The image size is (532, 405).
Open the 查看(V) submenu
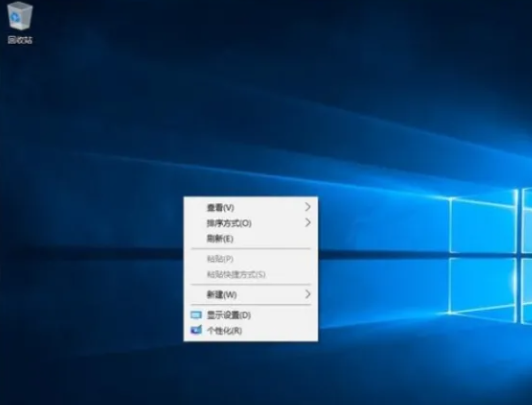[251, 207]
